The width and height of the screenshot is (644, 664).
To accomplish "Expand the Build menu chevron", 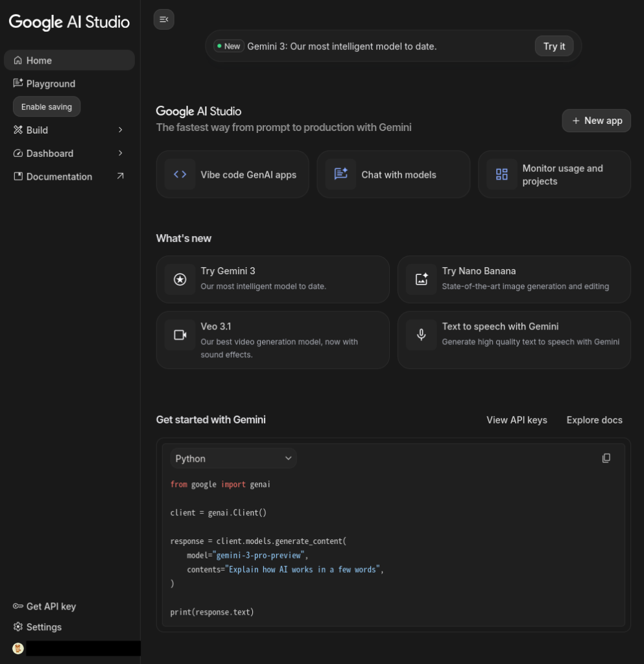I will [x=120, y=130].
